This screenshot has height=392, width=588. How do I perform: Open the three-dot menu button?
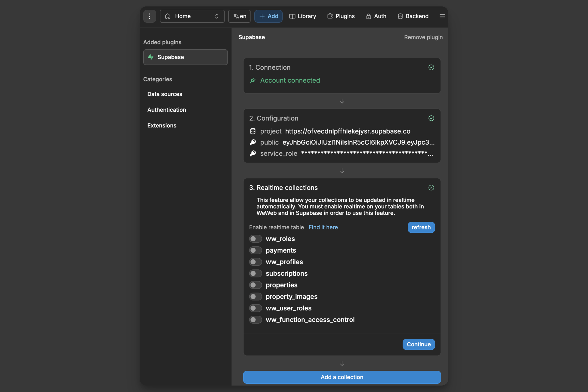point(149,16)
